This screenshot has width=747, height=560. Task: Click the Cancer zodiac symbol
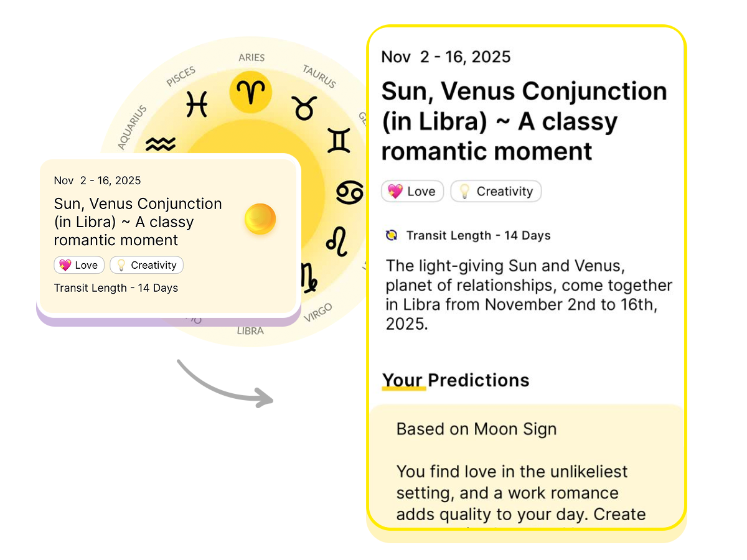point(349,192)
